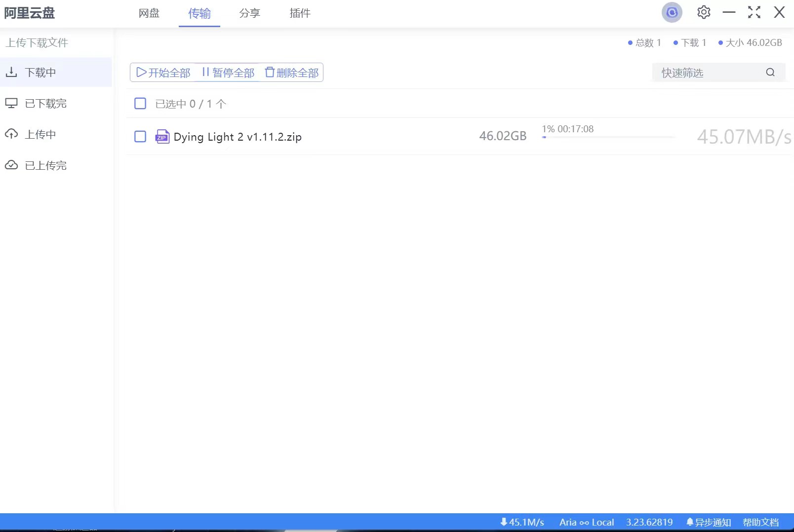Click the 阿里云盘 app title
The height and width of the screenshot is (532, 794).
(30, 13)
